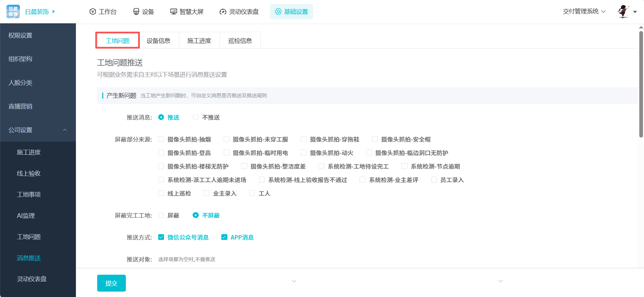The height and width of the screenshot is (297, 644).
Task: Choose 屏蔽 for completed sites
Action: coord(161,215)
